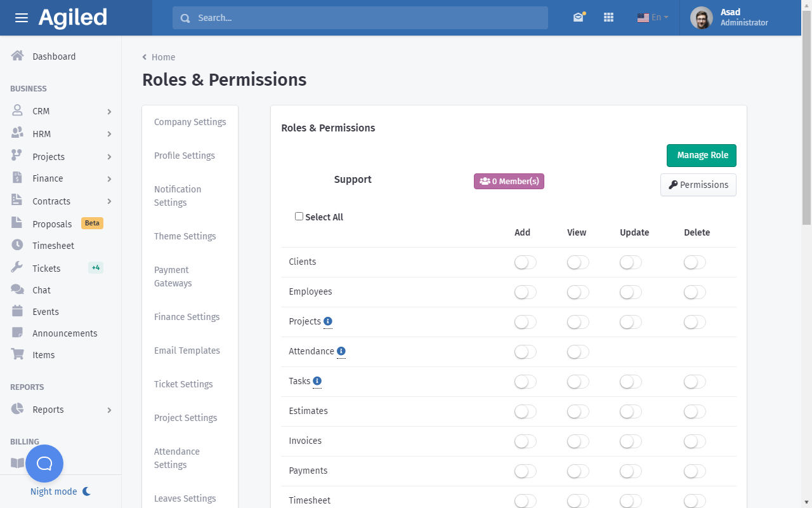Click the Permissions button
Screen dimensions: 812x508
point(698,185)
